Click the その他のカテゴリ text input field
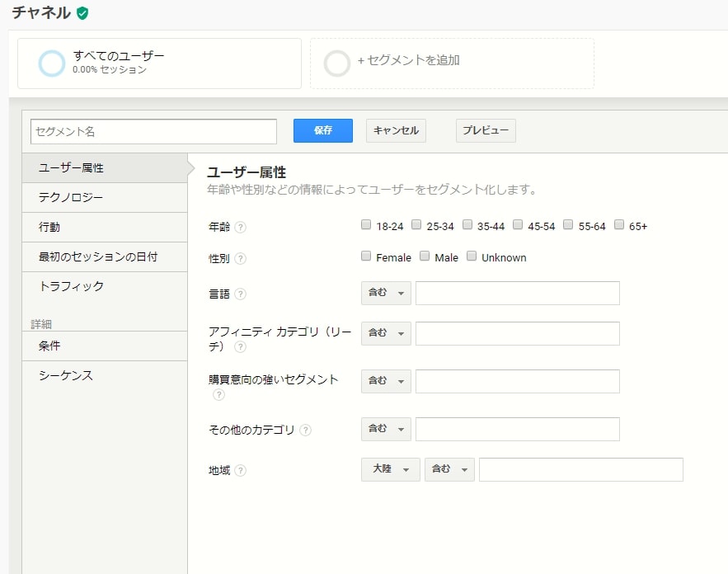 [x=518, y=429]
